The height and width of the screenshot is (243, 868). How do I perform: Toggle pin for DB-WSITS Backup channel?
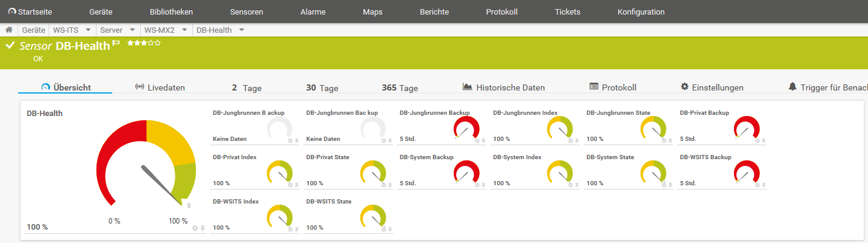[x=764, y=185]
